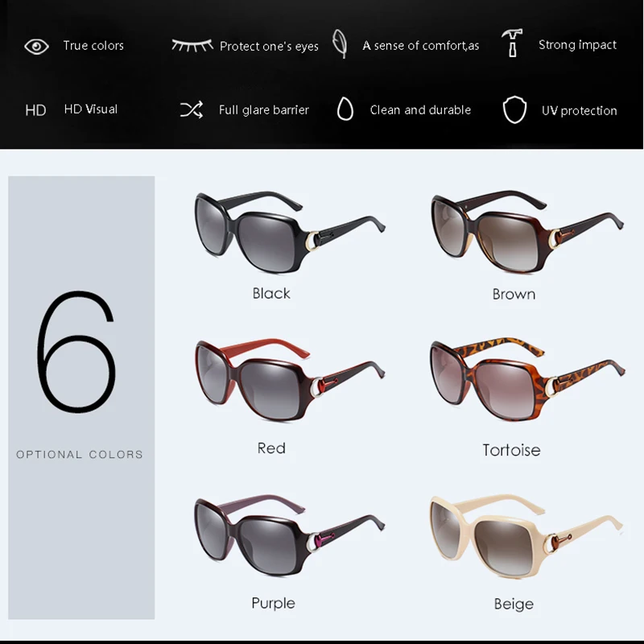Click the HD icon for HD Visual
Image resolution: width=644 pixels, height=644 pixels.
(35, 110)
